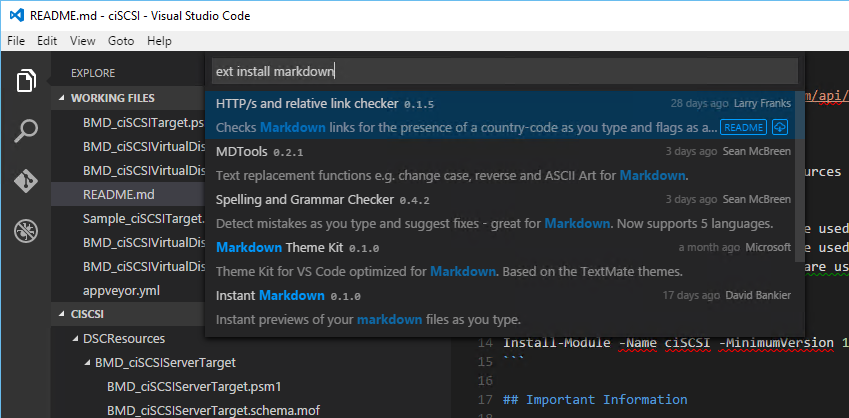
Task: Click in the 'ext install markdown' input box
Action: coord(504,71)
